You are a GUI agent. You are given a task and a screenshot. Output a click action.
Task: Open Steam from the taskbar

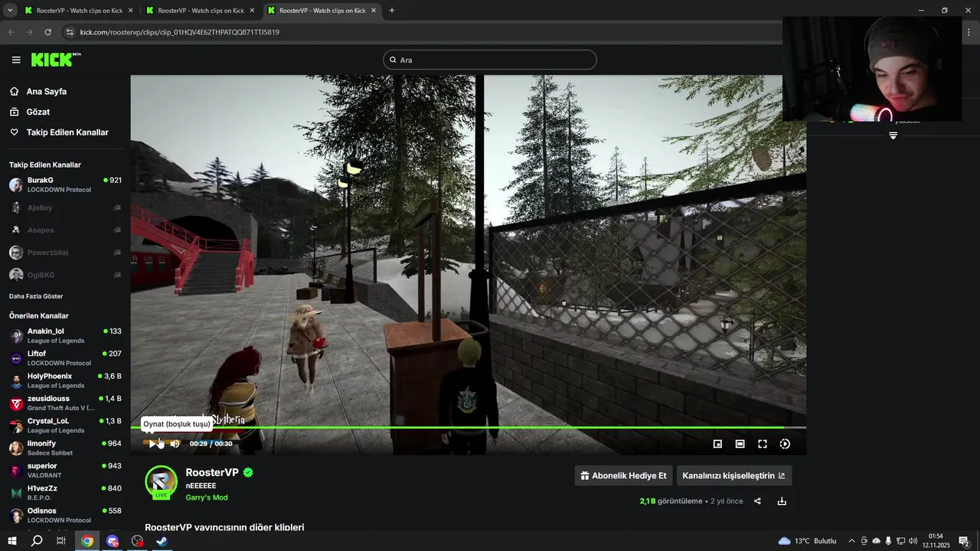coord(162,541)
